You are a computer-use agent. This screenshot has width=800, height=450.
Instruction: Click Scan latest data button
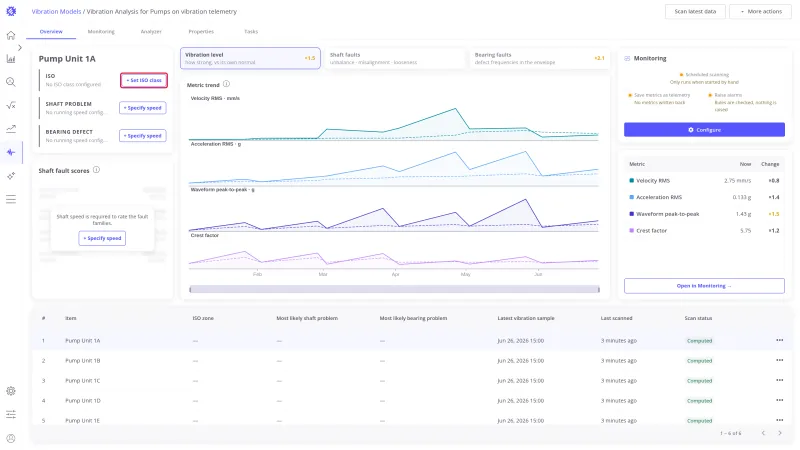tap(695, 11)
